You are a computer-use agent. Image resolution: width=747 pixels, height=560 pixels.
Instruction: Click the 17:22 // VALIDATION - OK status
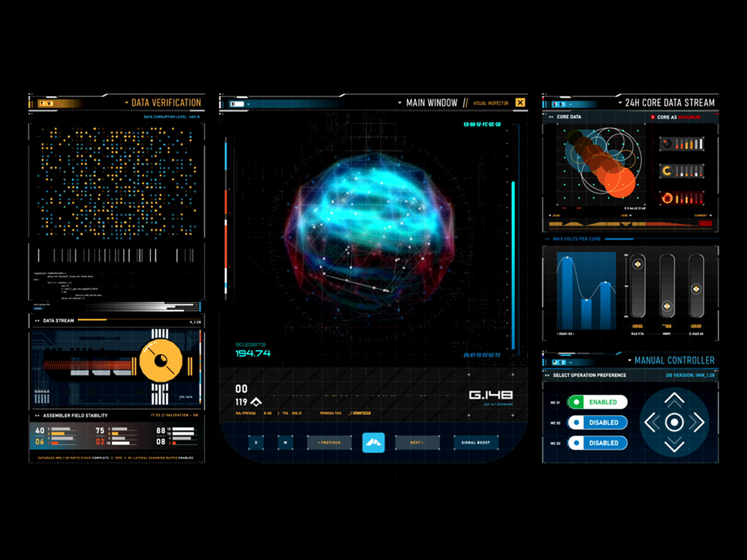point(174,415)
